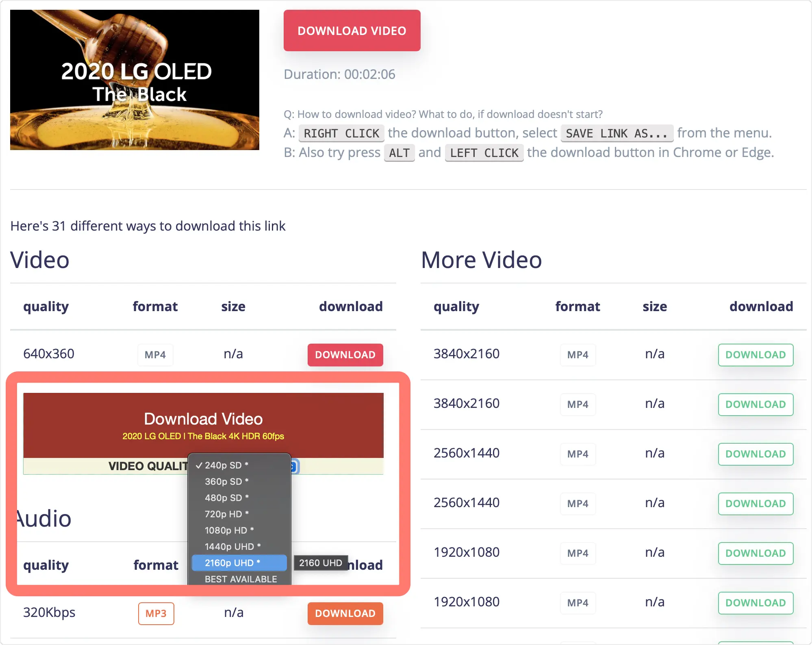Choose 2160p UHD in quality dropdown
Screen dimensions: 812x645
pyautogui.click(x=239, y=563)
